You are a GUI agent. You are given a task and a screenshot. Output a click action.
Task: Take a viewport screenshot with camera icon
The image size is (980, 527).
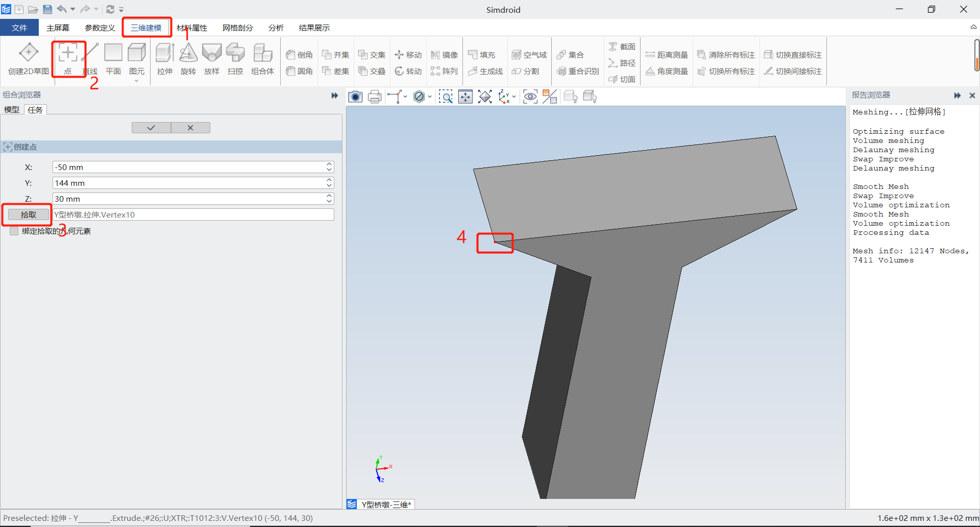tap(355, 97)
